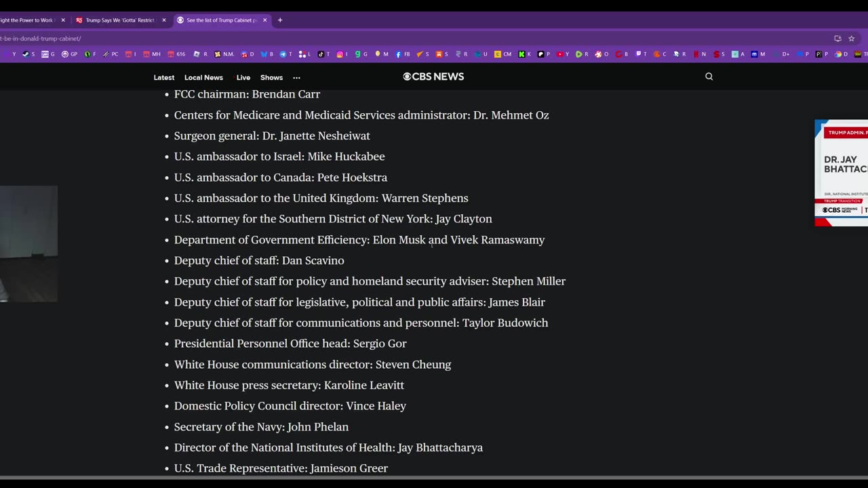868x488 pixels.
Task: Click the horizontal scrollbar at page bottom
Action: 434,478
